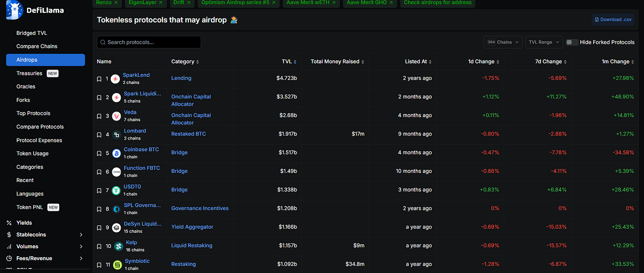Image resolution: width=644 pixels, height=273 pixels.
Task: Bookmark the Function FBTC row
Action: coord(99,172)
